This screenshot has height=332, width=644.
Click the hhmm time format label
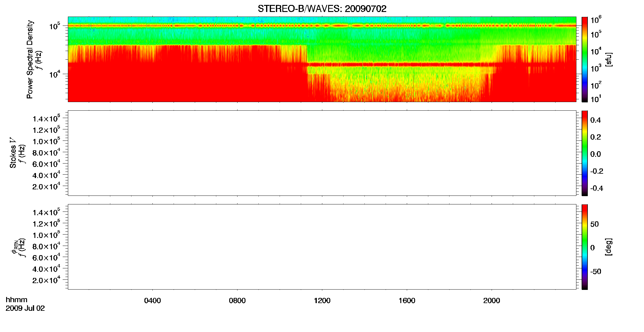pyautogui.click(x=17, y=300)
